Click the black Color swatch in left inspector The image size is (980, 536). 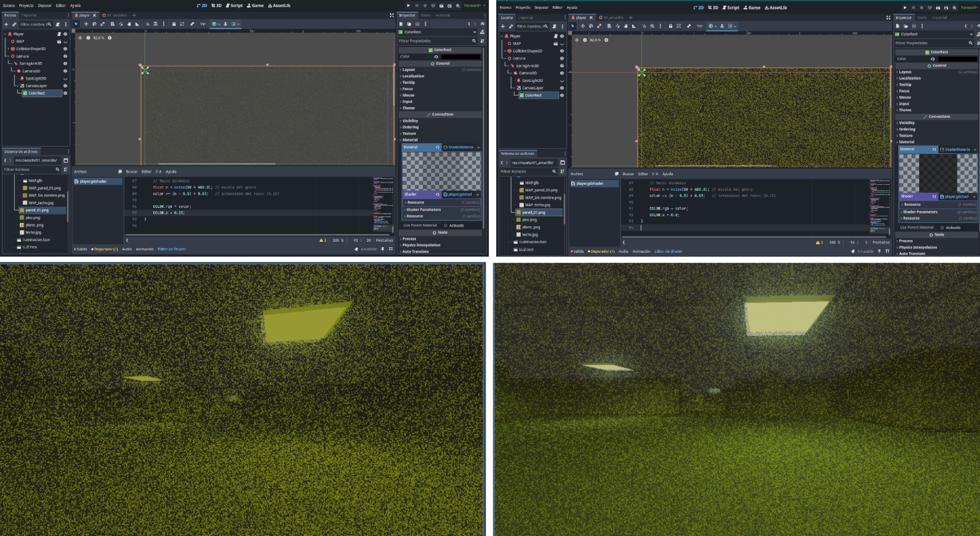click(461, 56)
